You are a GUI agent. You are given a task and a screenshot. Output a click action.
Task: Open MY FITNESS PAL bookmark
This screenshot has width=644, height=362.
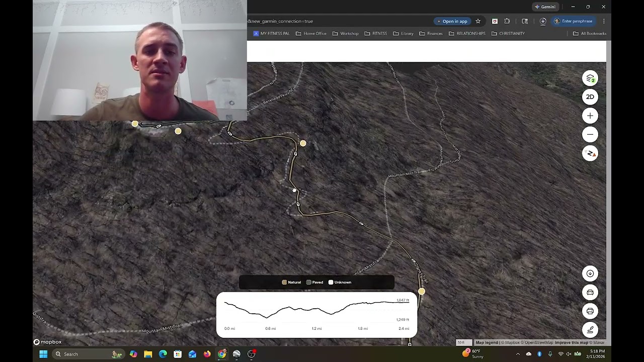pos(272,33)
